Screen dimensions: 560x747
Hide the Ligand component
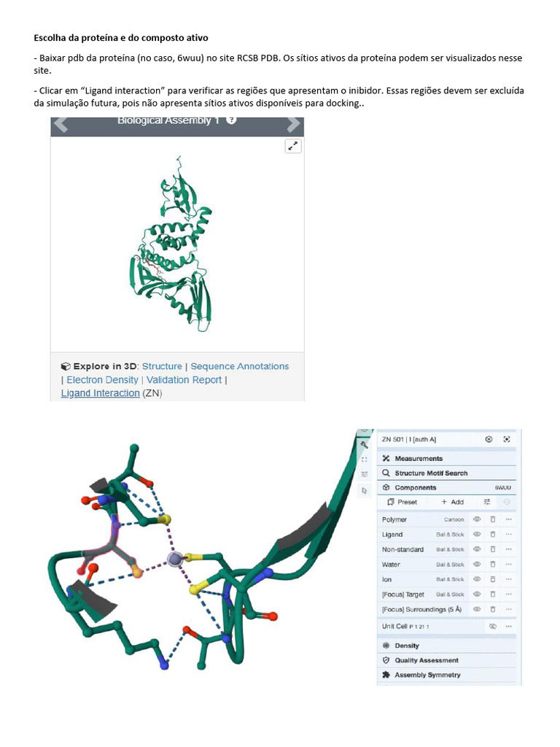[x=477, y=535]
